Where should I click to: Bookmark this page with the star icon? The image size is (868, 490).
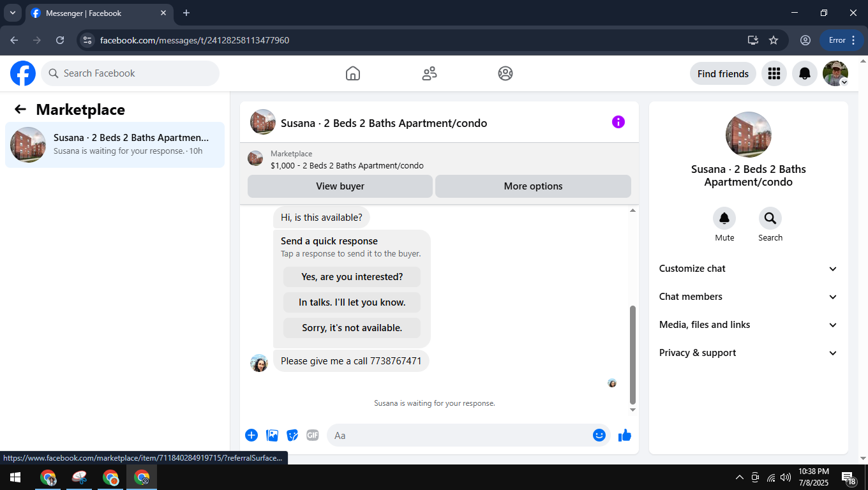tap(774, 40)
